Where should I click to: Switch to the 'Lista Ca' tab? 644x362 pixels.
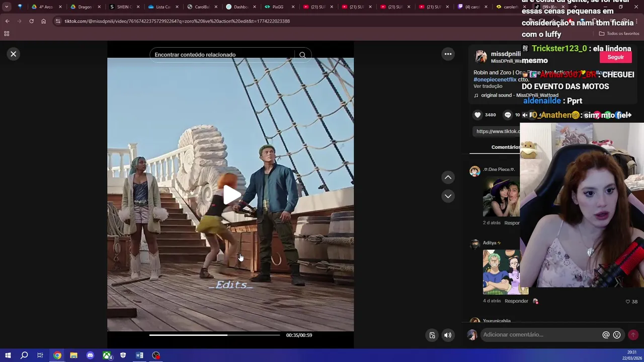[163, 7]
